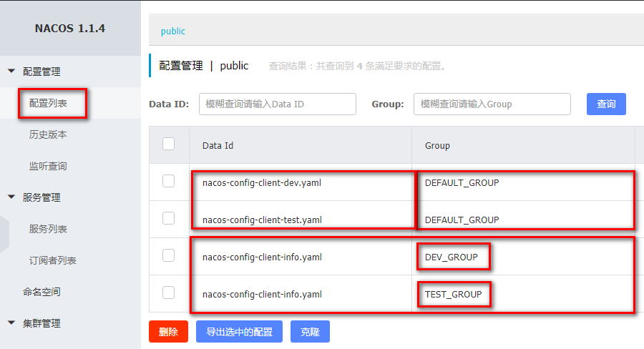This screenshot has height=349, width=644.
Task: Open 命名空间 in the sidebar
Action: (42, 292)
